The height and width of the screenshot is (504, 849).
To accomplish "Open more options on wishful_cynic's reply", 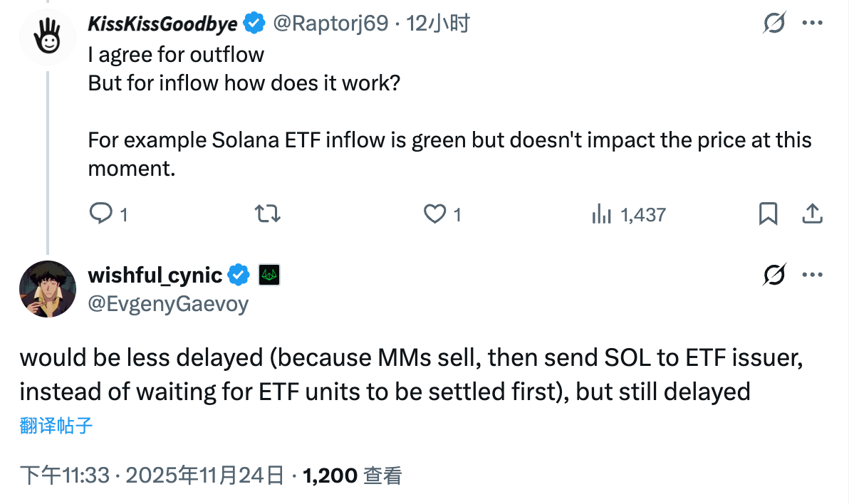I will (x=812, y=273).
